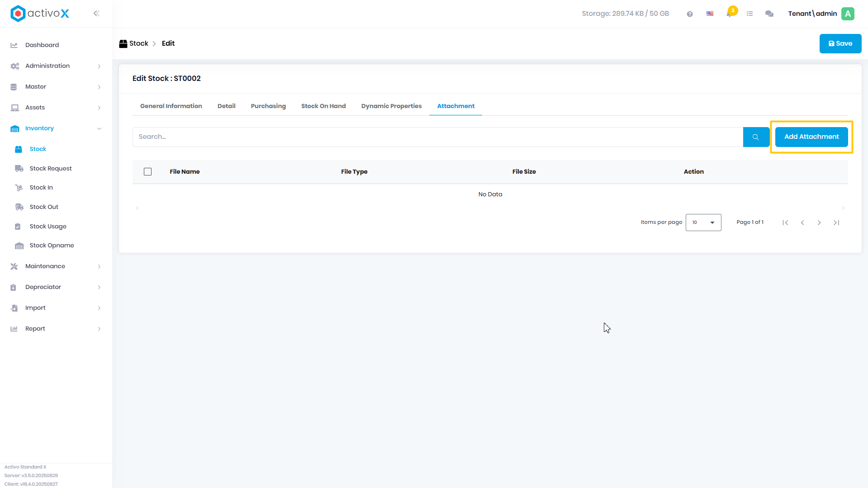Go to previous page arrow
This screenshot has width=868, height=488.
pyautogui.click(x=802, y=223)
